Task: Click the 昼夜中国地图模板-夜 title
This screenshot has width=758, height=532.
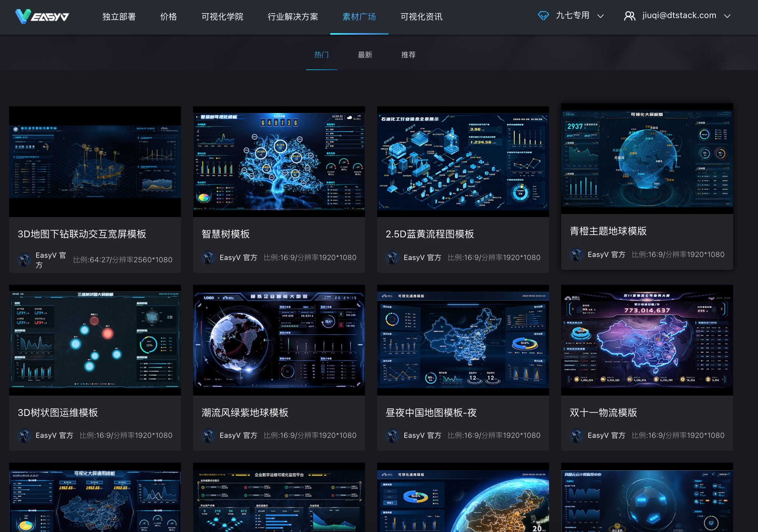Action: (430, 413)
